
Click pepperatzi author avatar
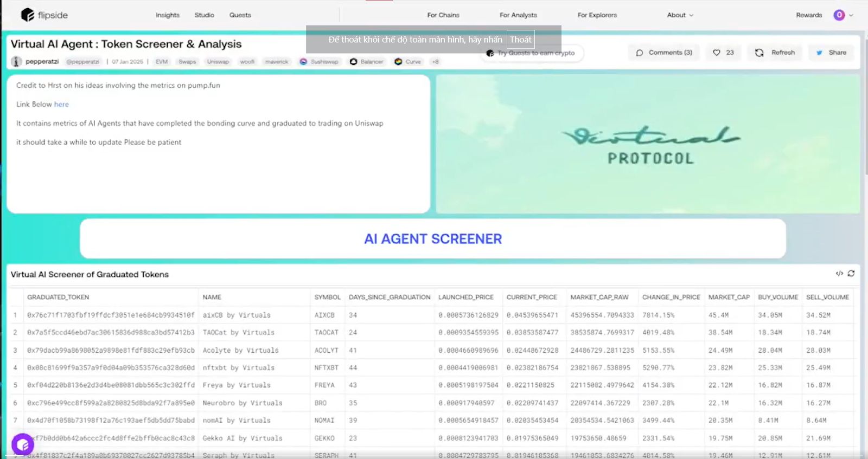pos(17,62)
